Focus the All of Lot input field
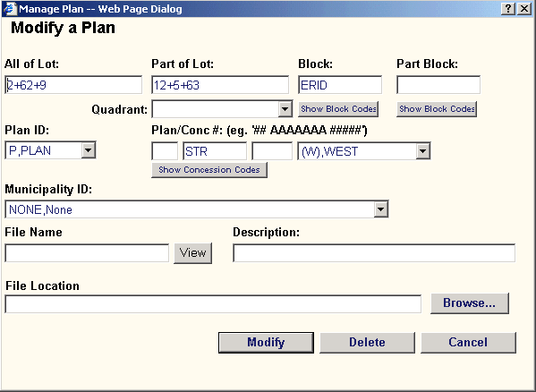 click(73, 85)
